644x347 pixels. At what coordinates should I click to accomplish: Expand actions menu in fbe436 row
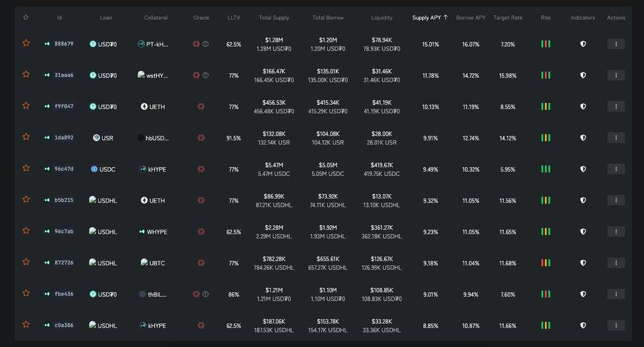coord(615,294)
